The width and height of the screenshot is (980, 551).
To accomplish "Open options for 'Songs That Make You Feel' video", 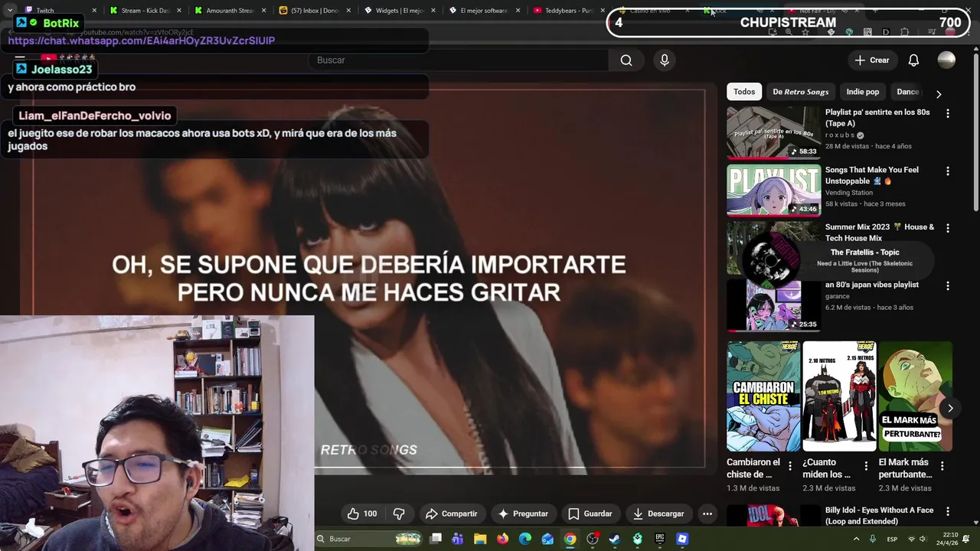I will [x=948, y=171].
